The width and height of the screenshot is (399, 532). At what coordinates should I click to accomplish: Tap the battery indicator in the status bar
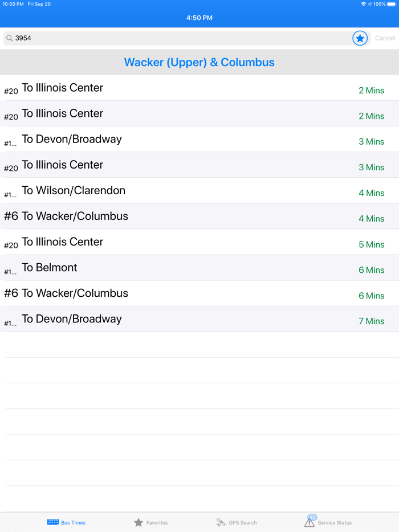pyautogui.click(x=391, y=4)
